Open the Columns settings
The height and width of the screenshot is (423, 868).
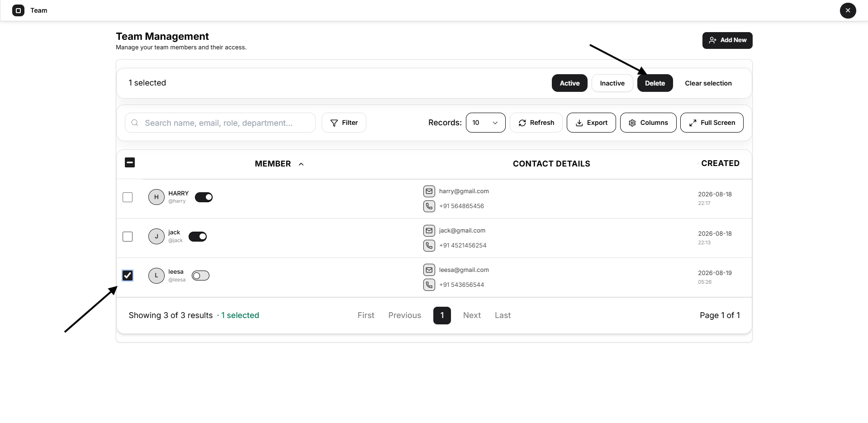(648, 123)
